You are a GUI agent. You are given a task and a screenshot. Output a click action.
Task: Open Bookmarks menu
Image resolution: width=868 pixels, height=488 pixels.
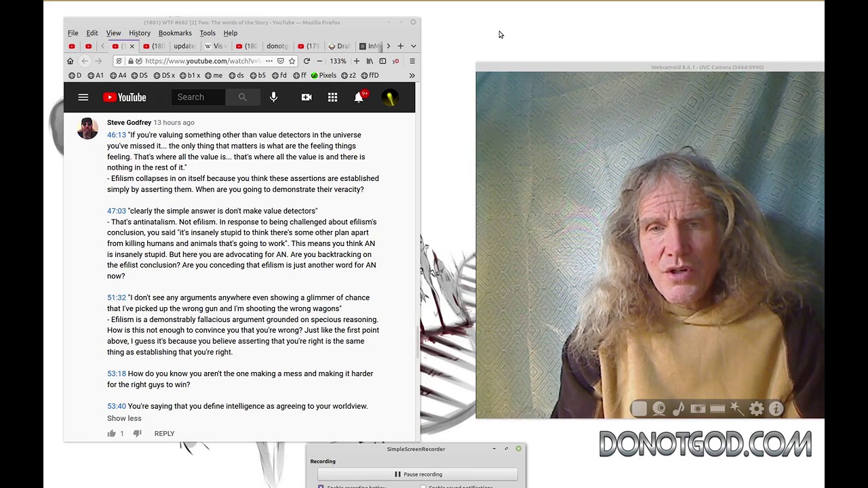click(175, 33)
